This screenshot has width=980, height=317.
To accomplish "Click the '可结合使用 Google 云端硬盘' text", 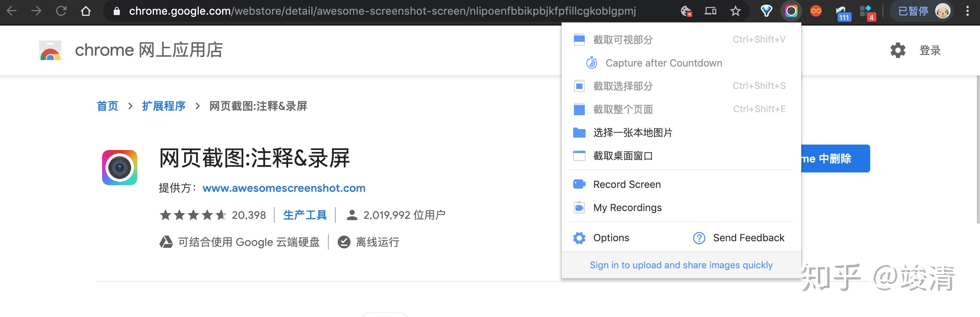I will (x=249, y=242).
